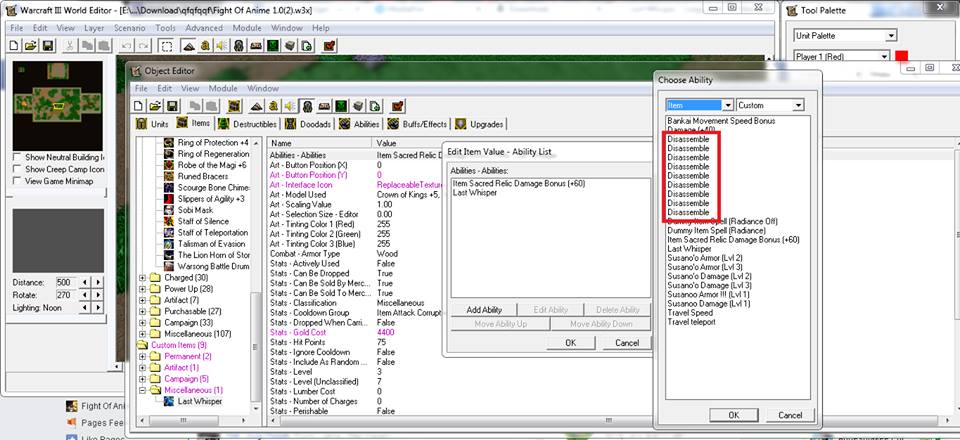Open the Custom dropdown in Choose Ability

tap(798, 105)
